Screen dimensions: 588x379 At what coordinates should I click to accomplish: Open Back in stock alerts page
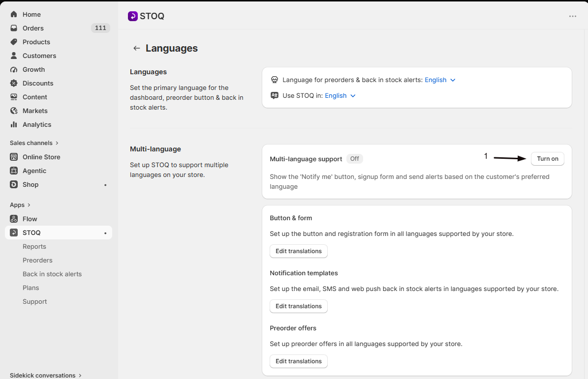[x=52, y=274]
